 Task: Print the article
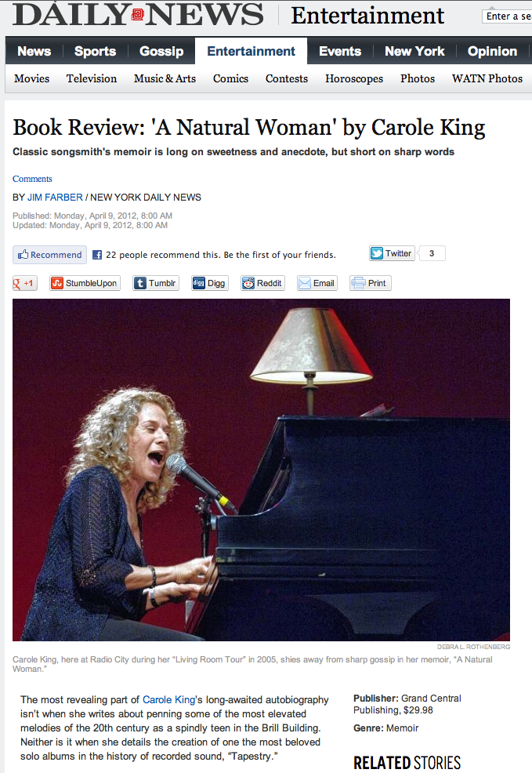point(371,283)
